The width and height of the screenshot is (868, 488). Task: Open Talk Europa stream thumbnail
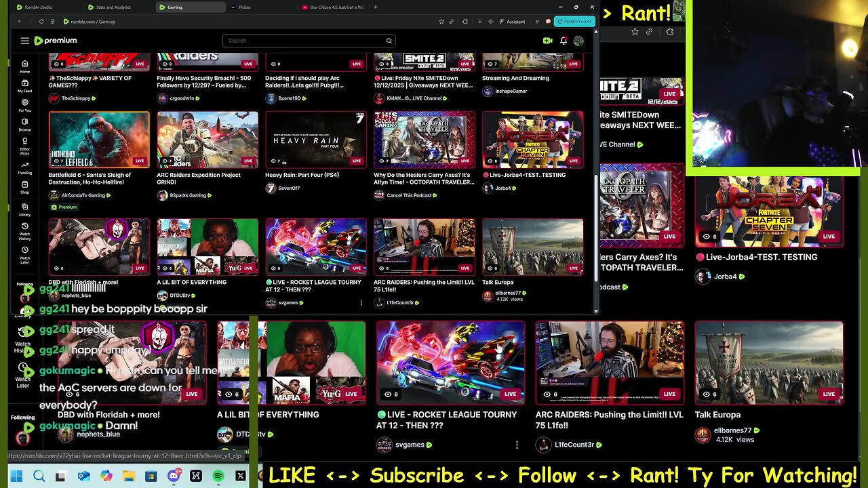click(533, 247)
